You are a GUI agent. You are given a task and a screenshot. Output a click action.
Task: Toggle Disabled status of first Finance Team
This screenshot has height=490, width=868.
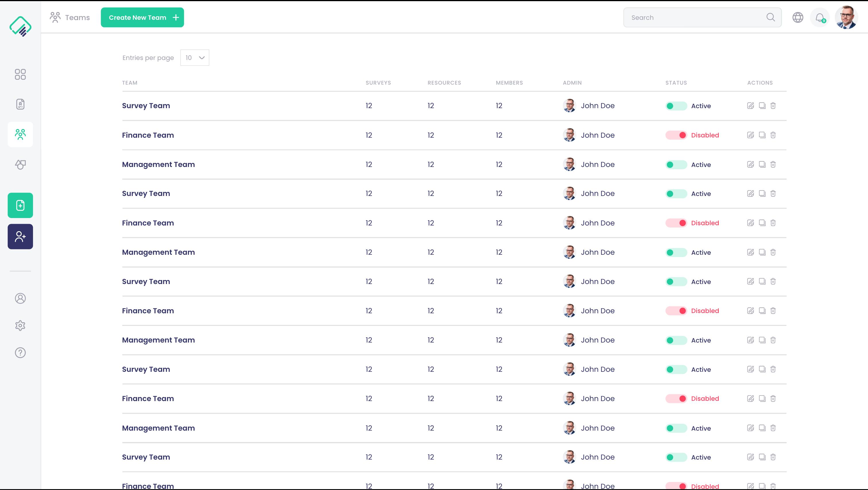[x=676, y=135]
